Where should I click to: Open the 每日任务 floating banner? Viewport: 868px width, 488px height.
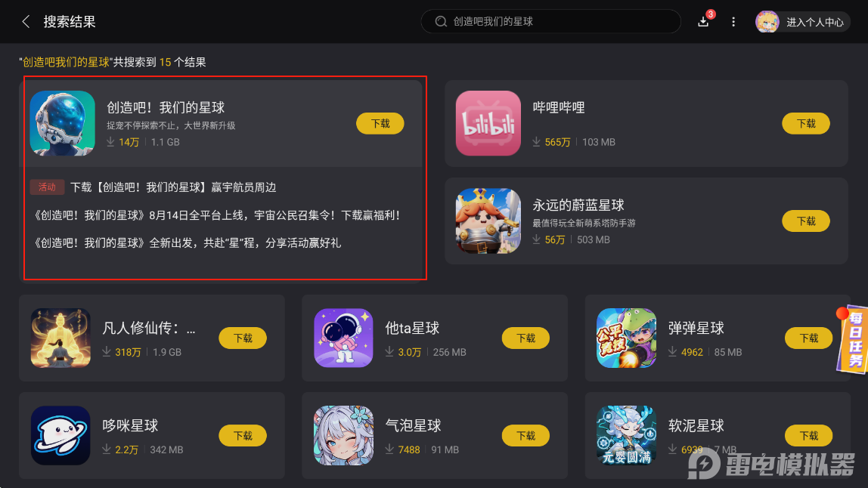coord(853,339)
